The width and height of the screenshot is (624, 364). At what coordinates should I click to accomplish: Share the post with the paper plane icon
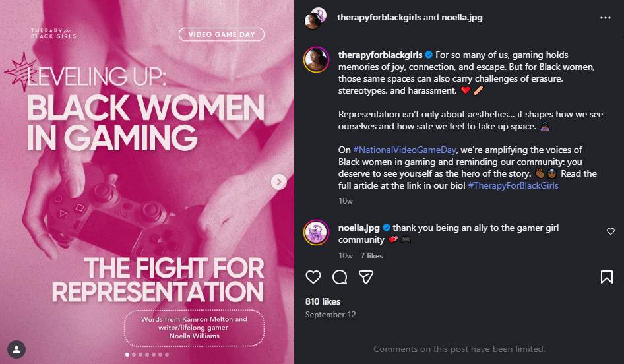click(x=365, y=277)
